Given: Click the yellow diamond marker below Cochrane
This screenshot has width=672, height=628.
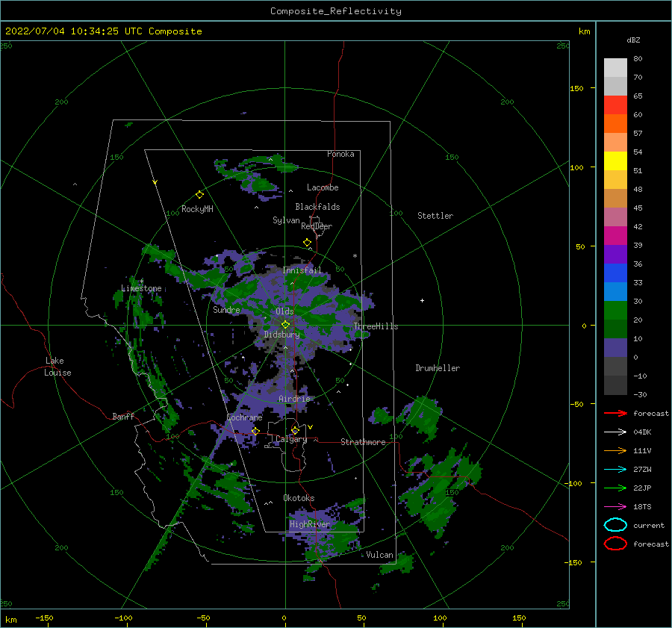Looking at the screenshot, I should pyautogui.click(x=255, y=431).
